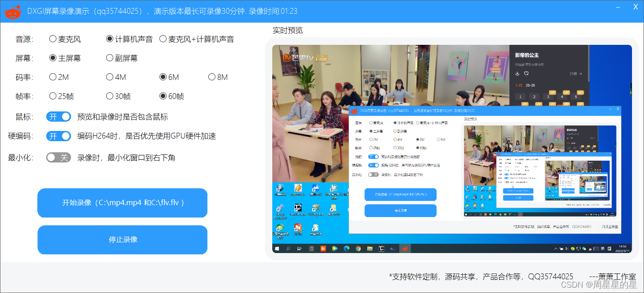This screenshot has height=293, width=644.
Task: Select 麦克风 as the audio source
Action: point(52,39)
